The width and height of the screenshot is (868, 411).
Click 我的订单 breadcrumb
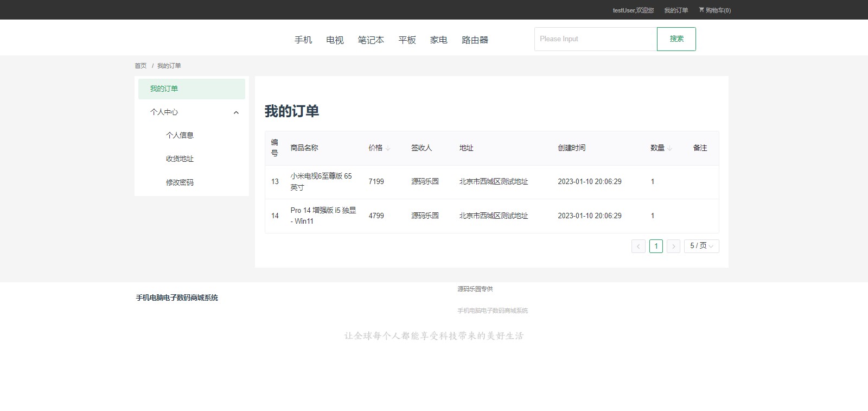click(169, 66)
